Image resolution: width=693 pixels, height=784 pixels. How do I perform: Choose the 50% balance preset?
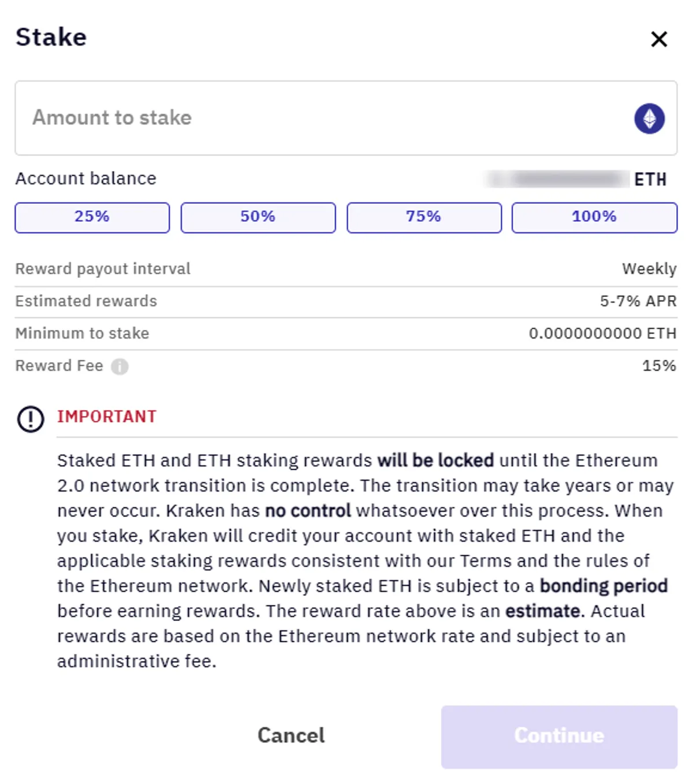[258, 217]
